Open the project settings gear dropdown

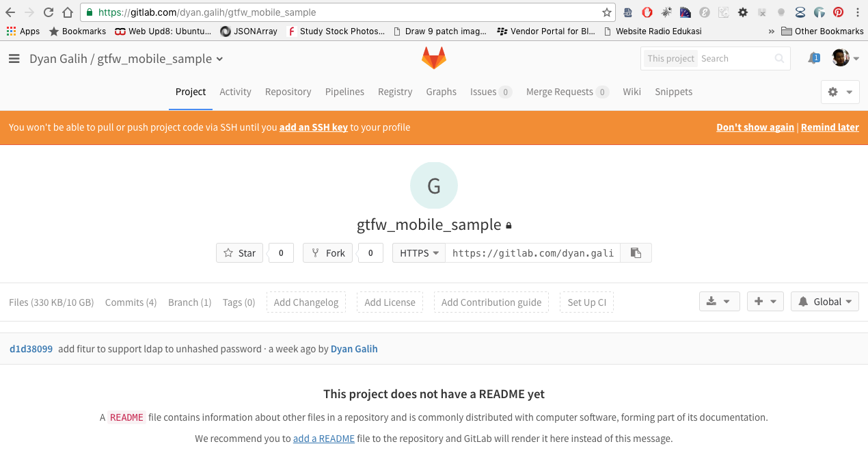tap(839, 92)
